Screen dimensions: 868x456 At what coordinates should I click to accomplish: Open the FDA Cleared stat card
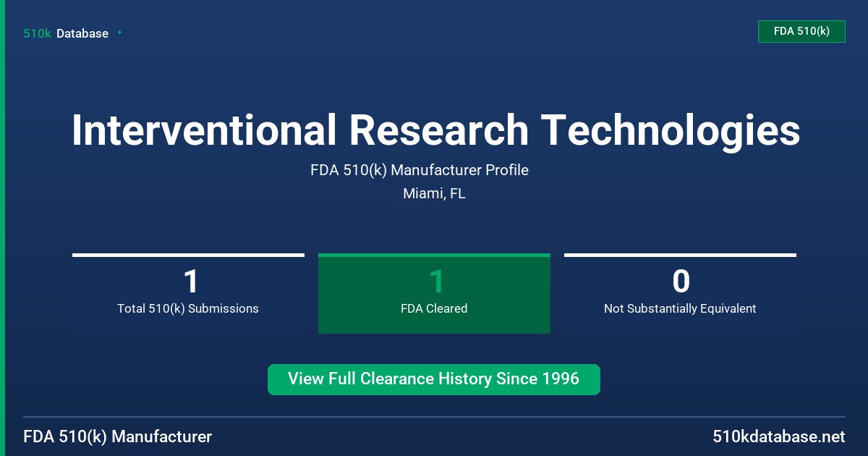434,293
